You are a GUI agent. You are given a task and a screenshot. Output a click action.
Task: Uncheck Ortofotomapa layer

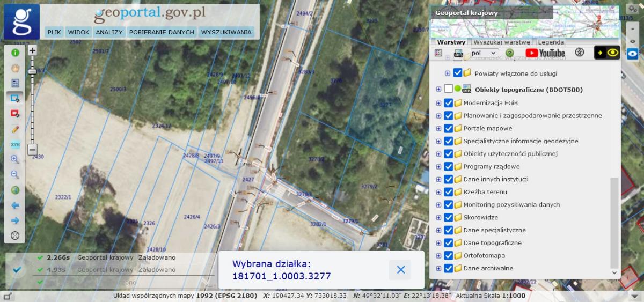point(448,255)
